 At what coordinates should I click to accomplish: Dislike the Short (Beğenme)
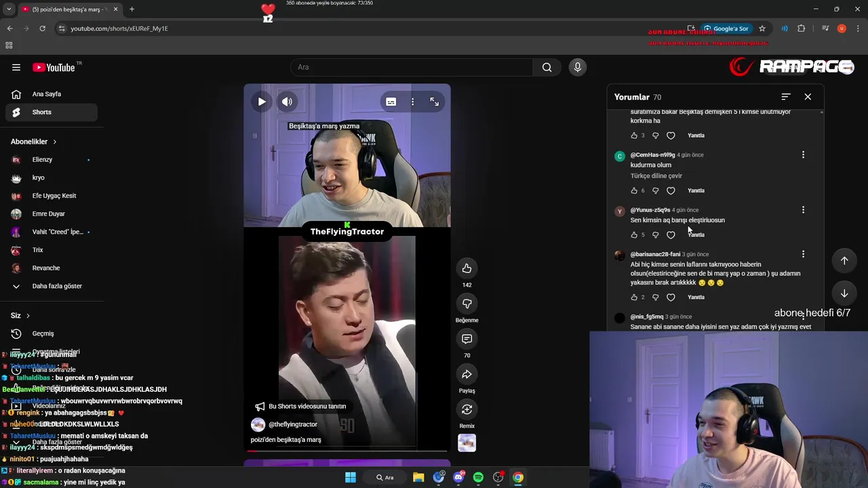[x=467, y=304]
